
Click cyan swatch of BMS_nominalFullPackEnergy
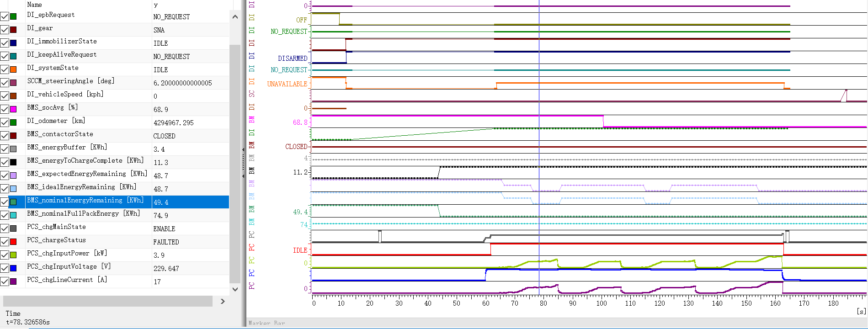tap(13, 215)
